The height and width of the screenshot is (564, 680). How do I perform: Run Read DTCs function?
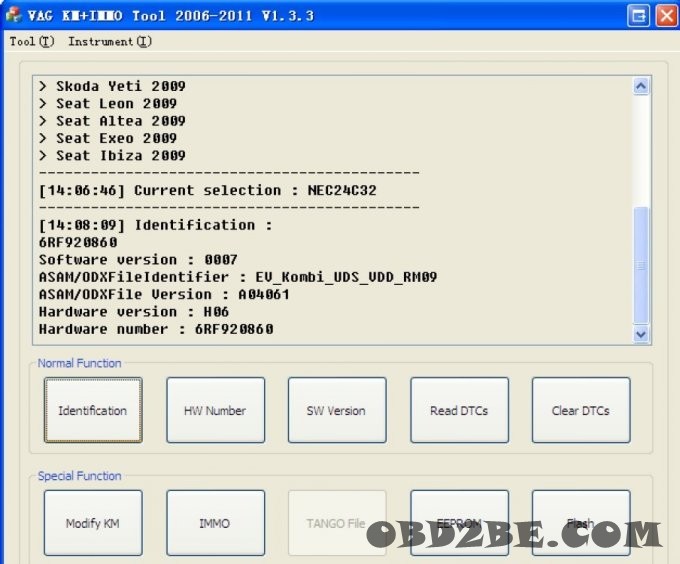(x=459, y=410)
